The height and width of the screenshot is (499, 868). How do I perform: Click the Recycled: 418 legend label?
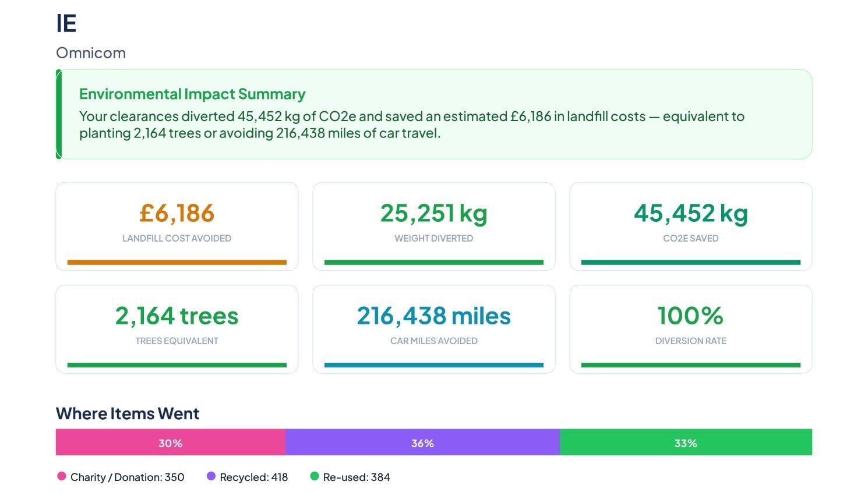pos(254,477)
